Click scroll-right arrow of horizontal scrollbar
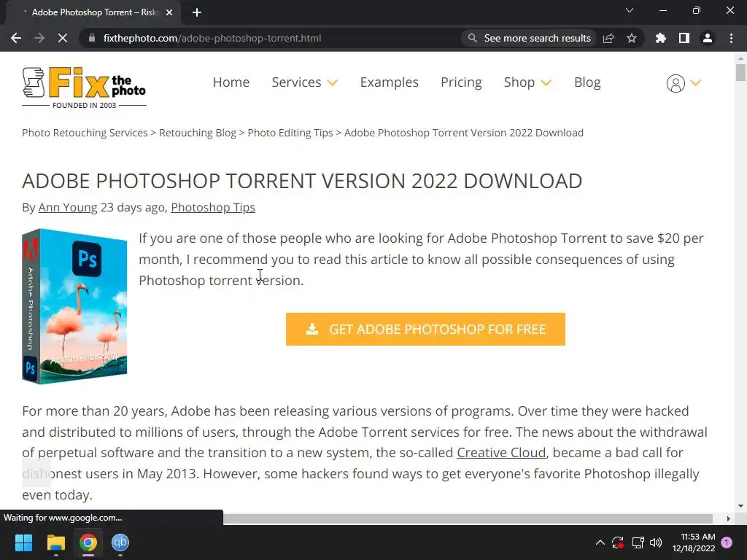 [x=729, y=518]
